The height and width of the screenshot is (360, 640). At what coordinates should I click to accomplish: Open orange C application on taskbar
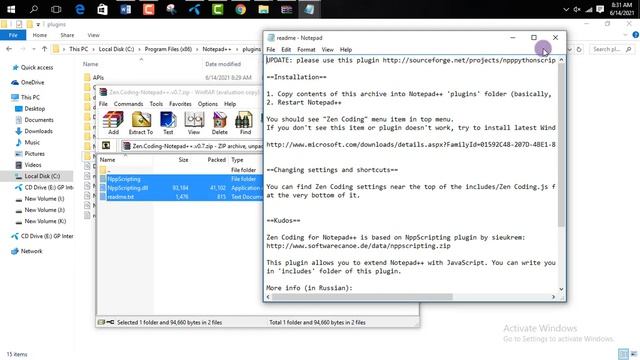(149, 9)
